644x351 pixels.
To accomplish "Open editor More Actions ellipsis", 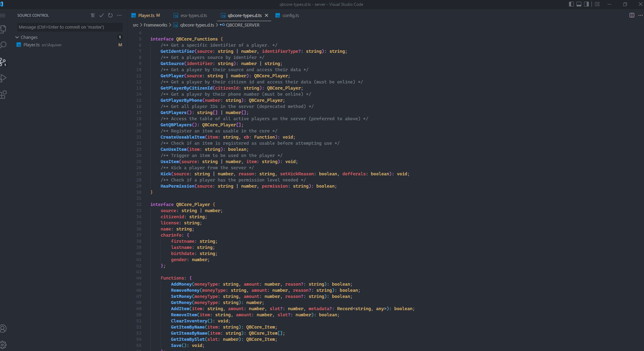I will coord(641,15).
